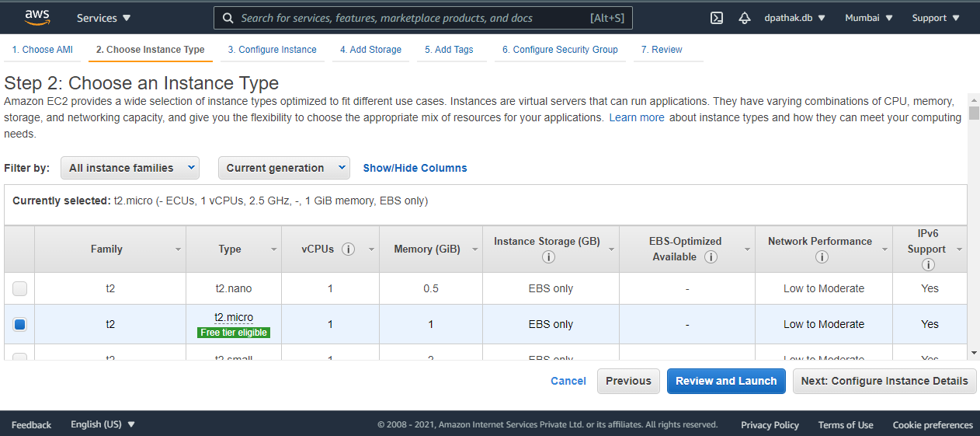Go to the 3. Configure Instance tab
Viewport: 980px width, 436px height.
click(x=272, y=50)
